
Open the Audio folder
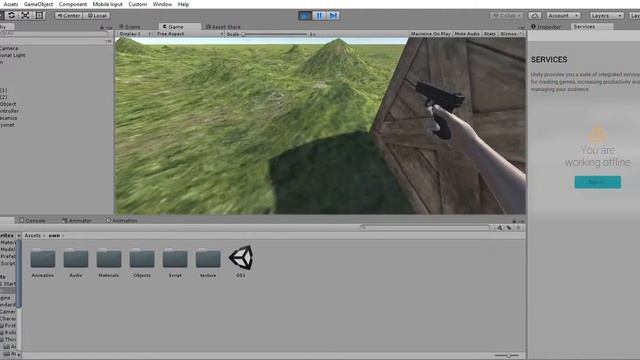(x=76, y=262)
